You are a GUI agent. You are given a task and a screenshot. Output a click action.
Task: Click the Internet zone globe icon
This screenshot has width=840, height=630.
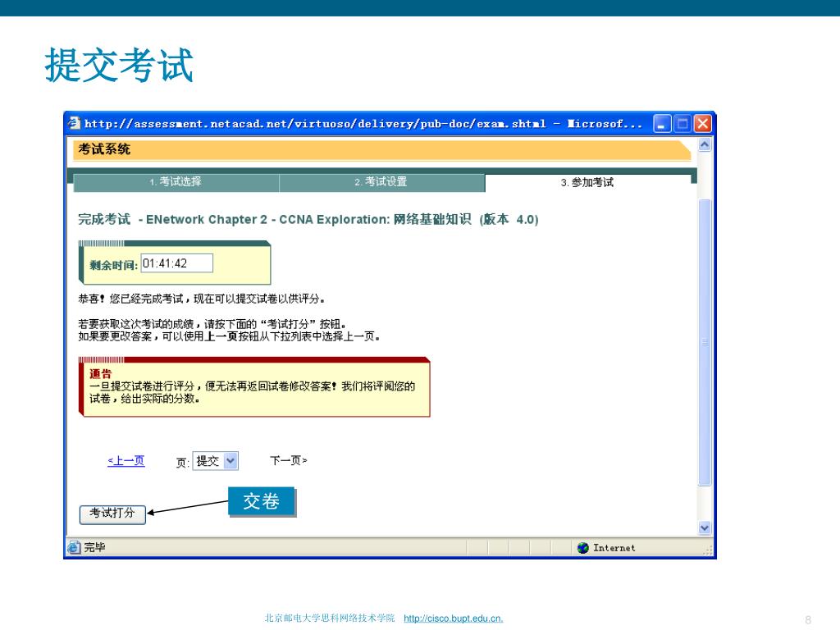point(583,547)
